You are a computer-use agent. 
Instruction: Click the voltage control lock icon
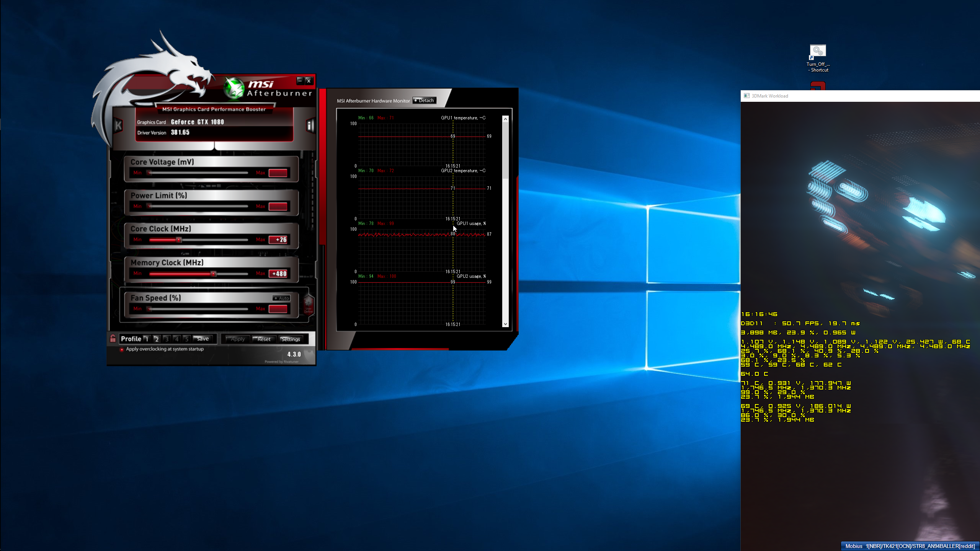(x=113, y=338)
